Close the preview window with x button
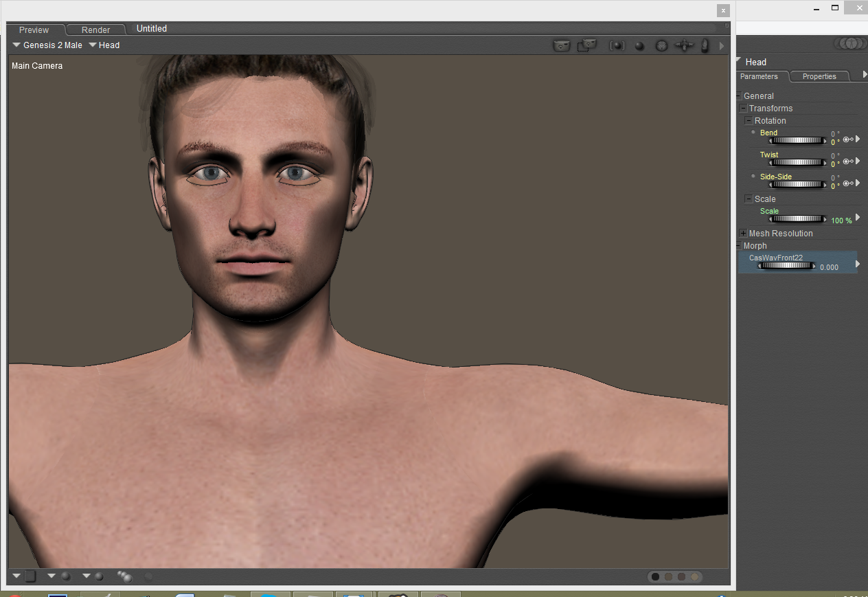 coord(723,10)
